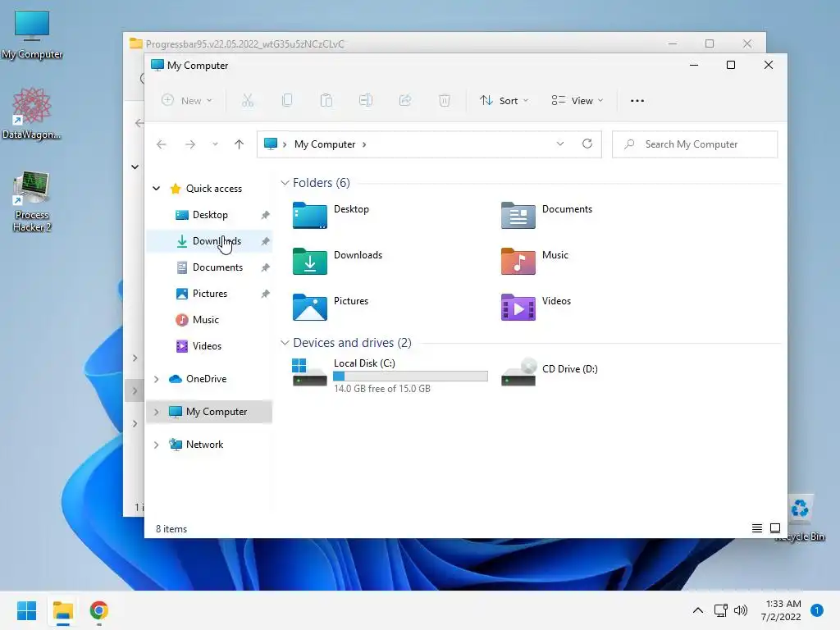Open the Documents folder icon in Folders
This screenshot has width=840, height=630.
518,216
